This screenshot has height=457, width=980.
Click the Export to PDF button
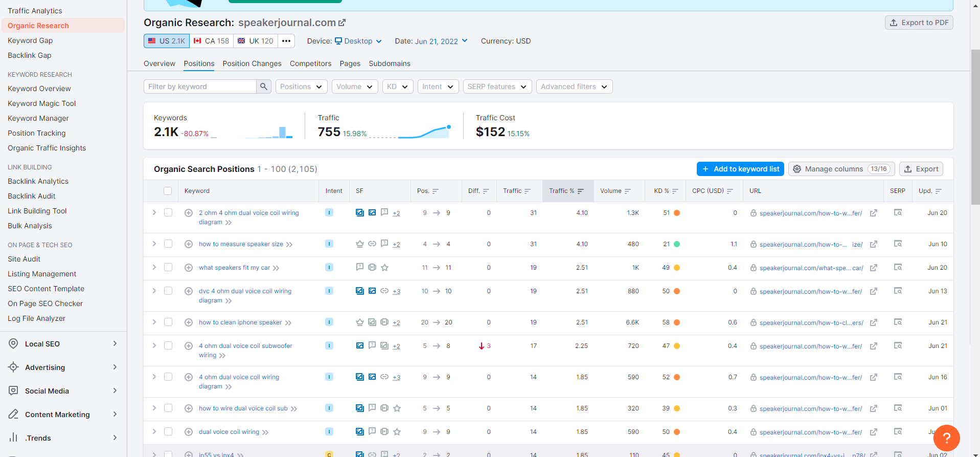919,23
